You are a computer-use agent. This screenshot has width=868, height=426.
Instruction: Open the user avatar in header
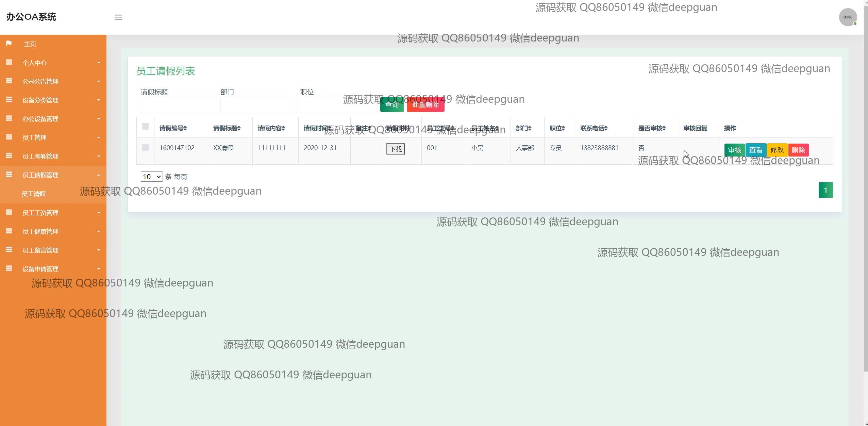[848, 17]
